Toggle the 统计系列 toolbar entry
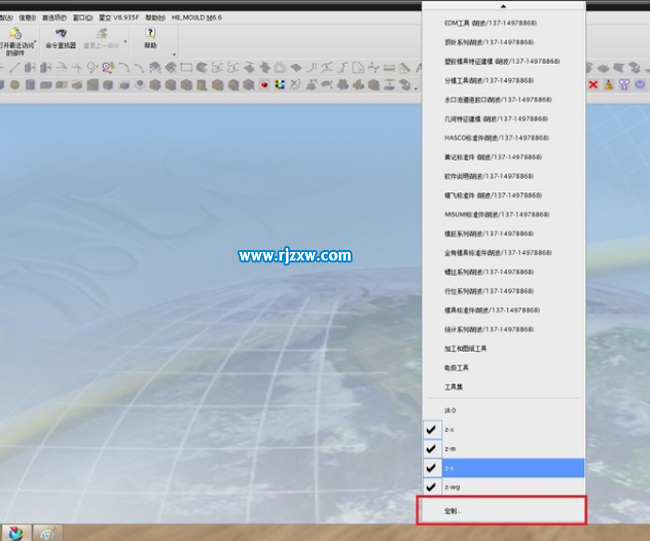 coord(504,329)
